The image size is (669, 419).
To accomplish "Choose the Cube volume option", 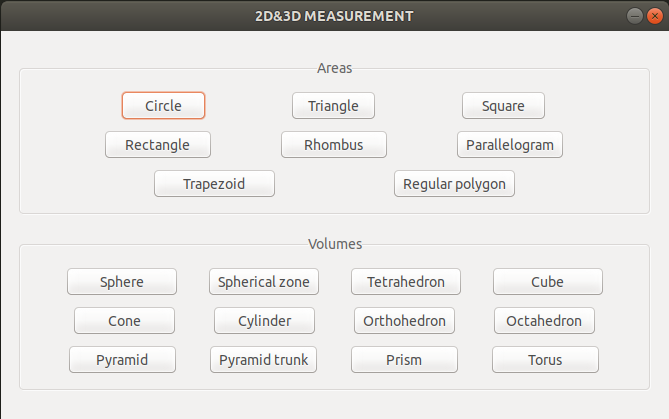I will 548,282.
